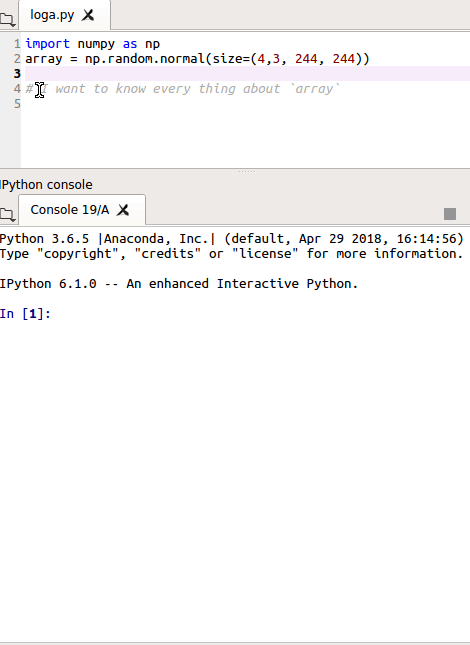Click the first 244 value in line 2
The width and height of the screenshot is (470, 645).
click(x=306, y=58)
